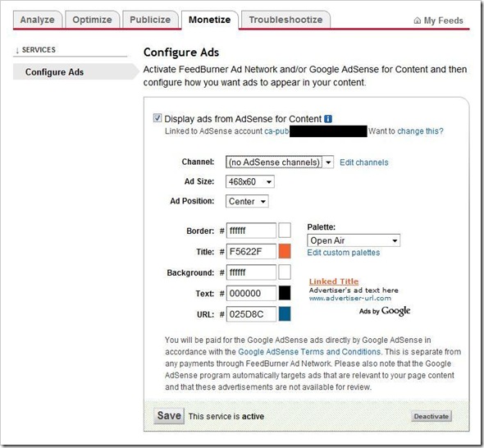Screen dimensions: 484x448
Task: Click the My Feeds home link
Action: [x=438, y=21]
